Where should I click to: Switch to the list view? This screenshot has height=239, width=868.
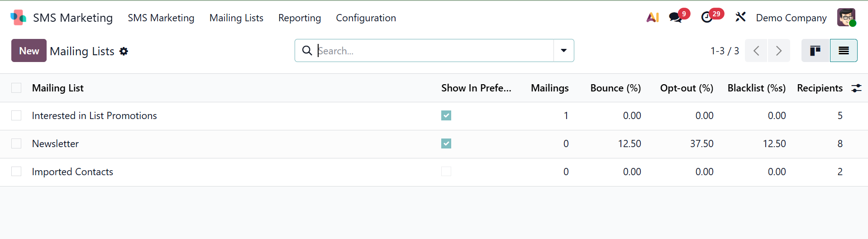pyautogui.click(x=843, y=51)
